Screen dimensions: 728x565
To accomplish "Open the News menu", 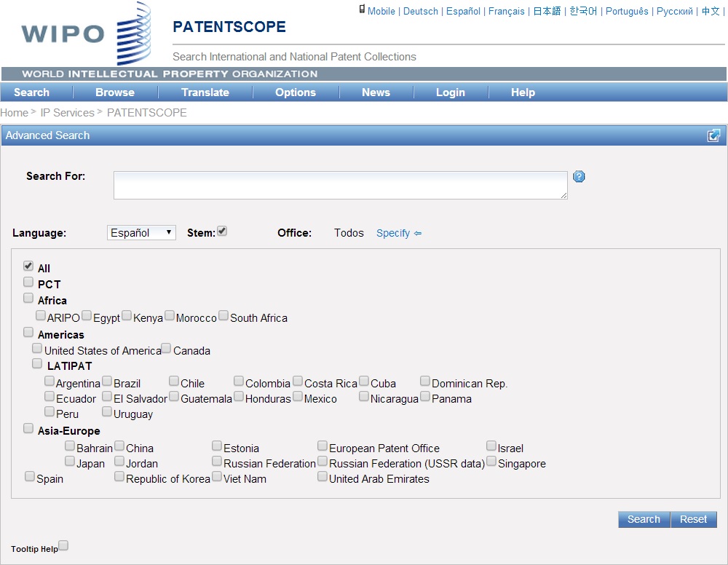I will coord(376,92).
